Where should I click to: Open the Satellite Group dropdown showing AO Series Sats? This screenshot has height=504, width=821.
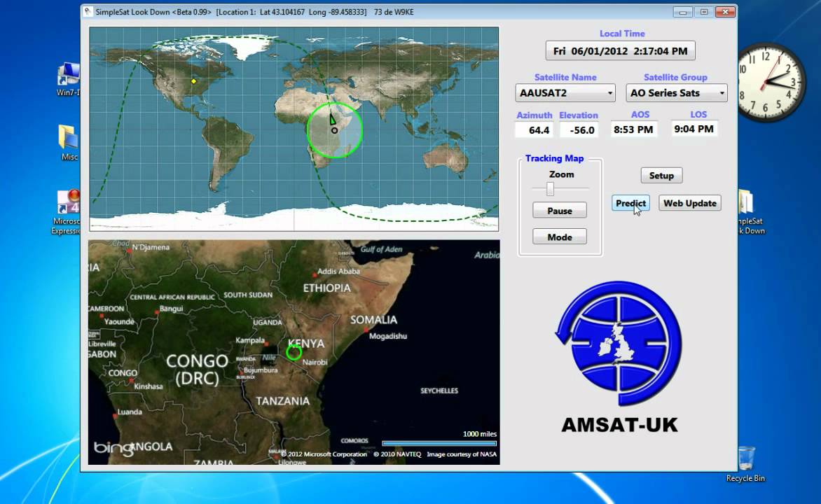[x=677, y=93]
